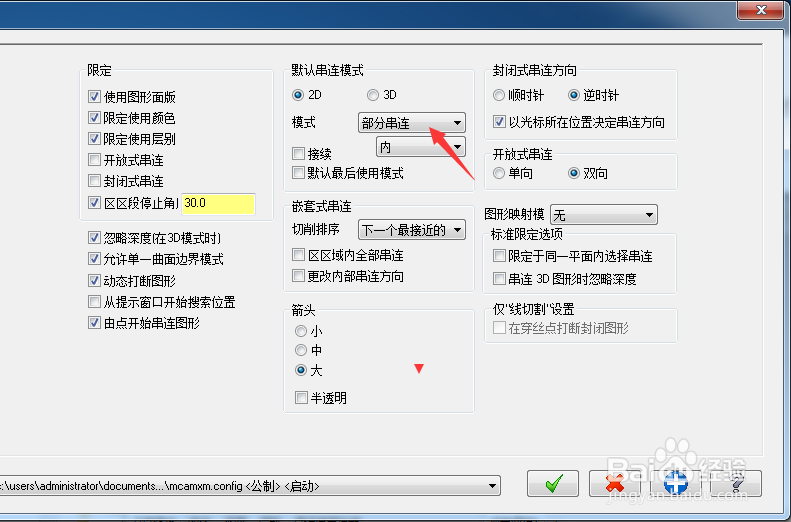The image size is (791, 522).
Task: Click the blue plus apply icon
Action: (675, 484)
